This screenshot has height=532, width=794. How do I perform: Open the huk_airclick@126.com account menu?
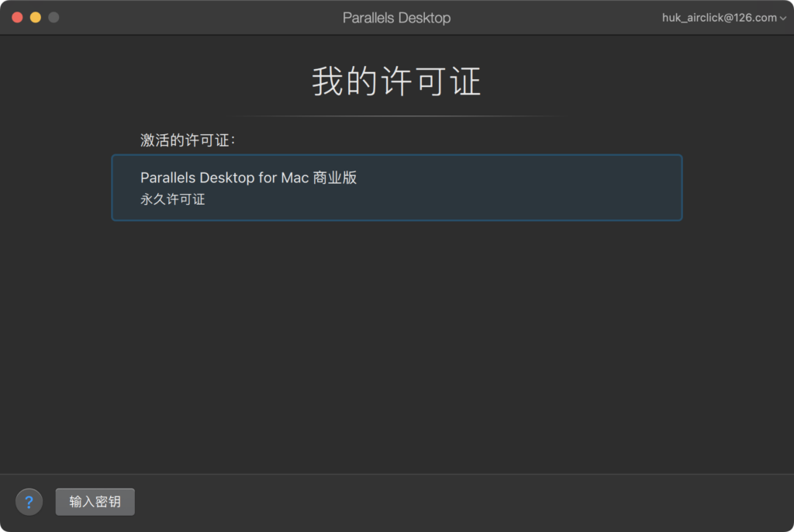(719, 17)
